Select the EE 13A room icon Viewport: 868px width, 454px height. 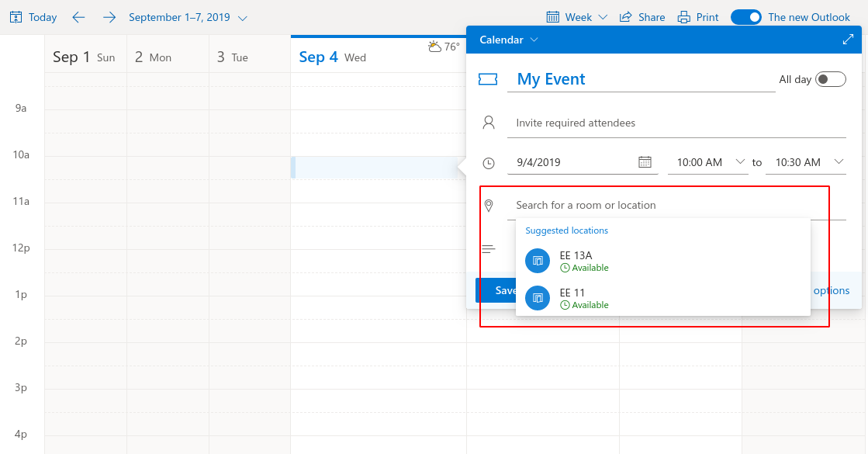click(x=538, y=261)
